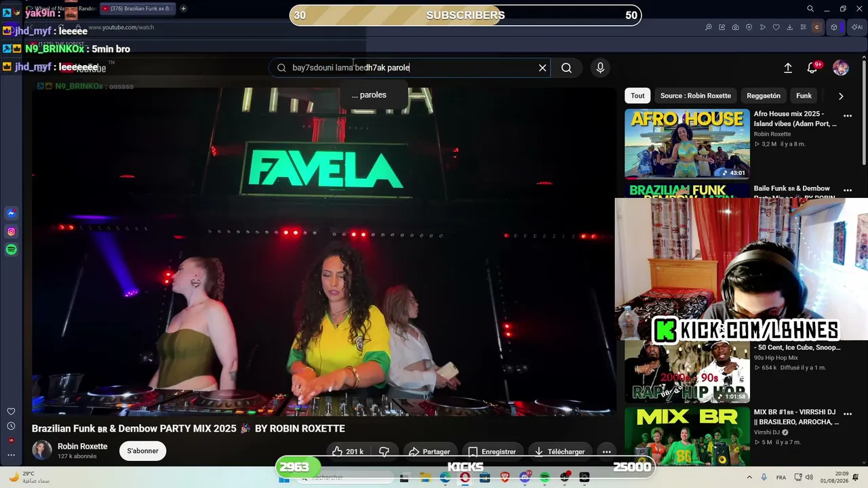
Task: Open a new browser tab with plus
Action: pos(183,9)
